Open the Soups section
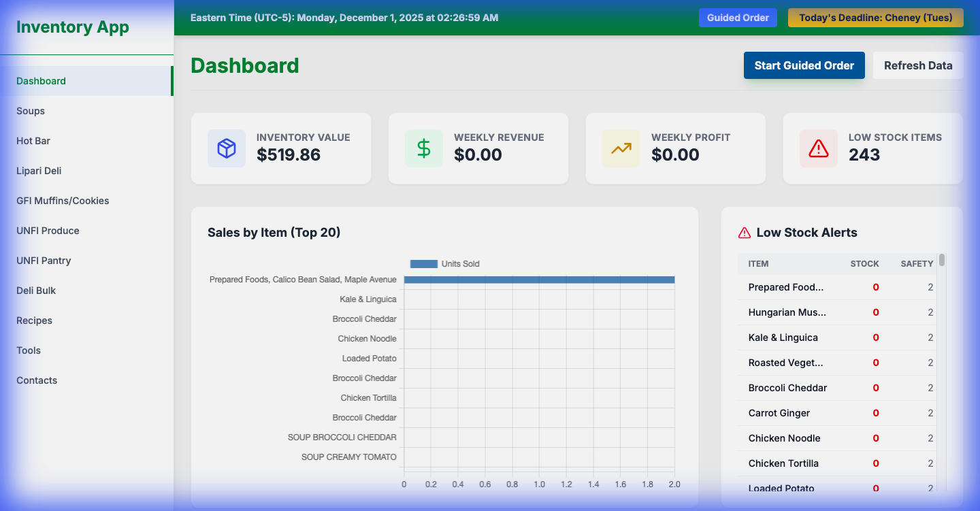980x511 pixels. (x=30, y=110)
